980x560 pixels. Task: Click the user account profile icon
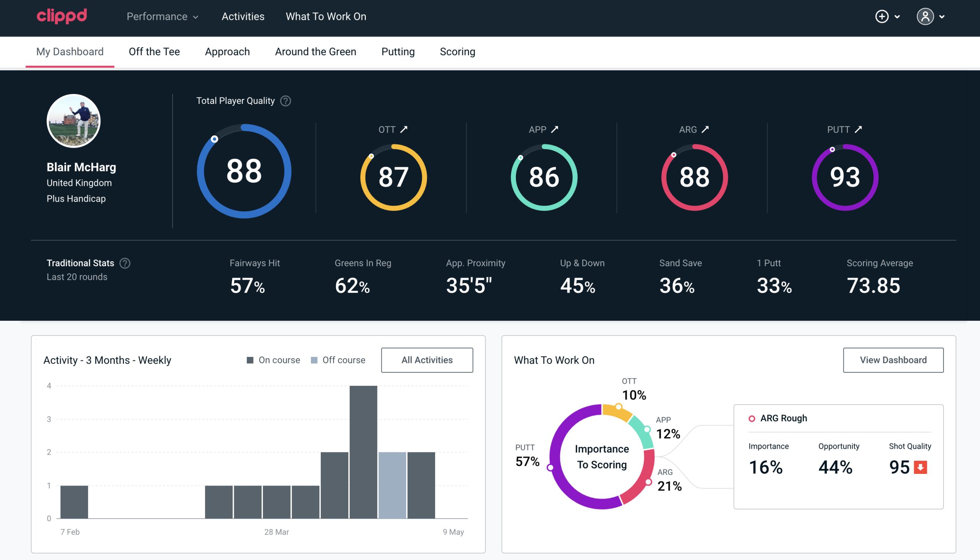(x=925, y=17)
